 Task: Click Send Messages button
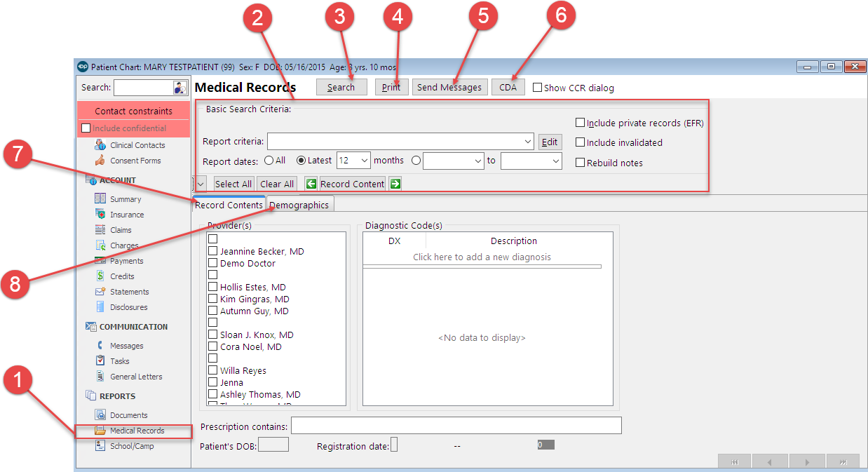(449, 87)
